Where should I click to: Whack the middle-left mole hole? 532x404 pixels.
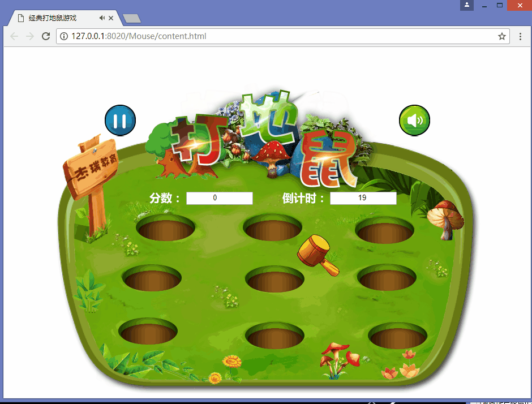coord(152,279)
